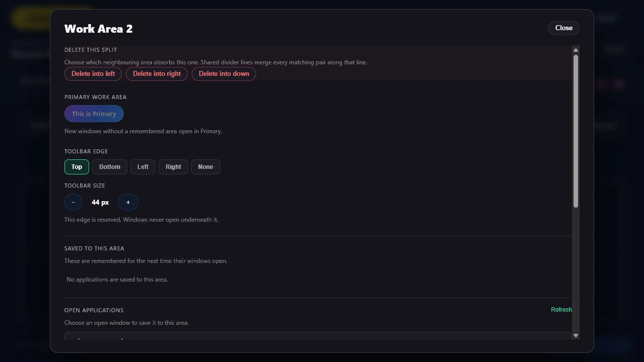
Task: Click Delete into down button
Action: 224,74
